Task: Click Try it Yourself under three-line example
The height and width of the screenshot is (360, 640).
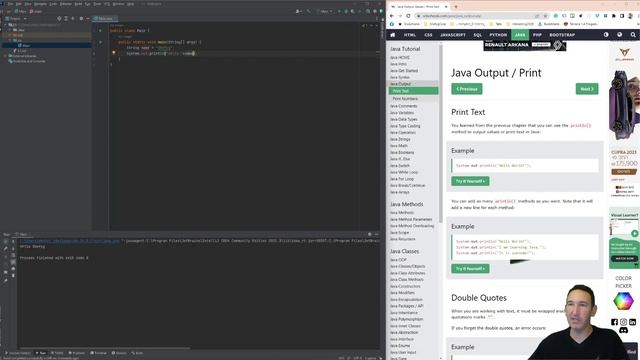Action: click(470, 269)
